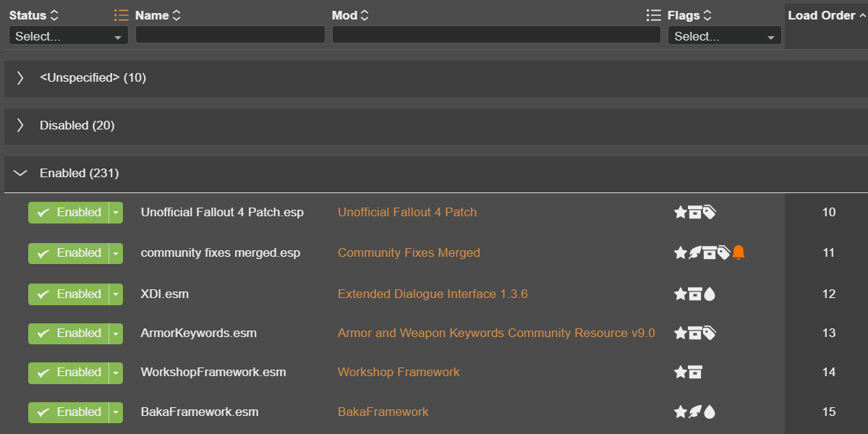
Task: Open status dropdown arrow for WorkshopFramework.esm
Action: click(x=116, y=373)
